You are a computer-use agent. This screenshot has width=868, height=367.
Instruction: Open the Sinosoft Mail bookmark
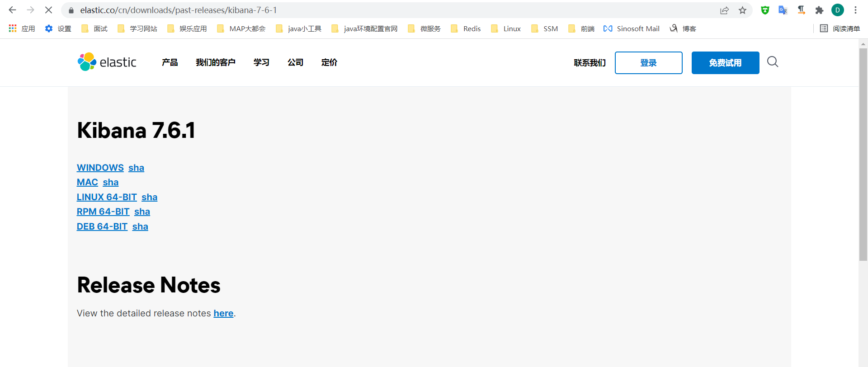(632, 28)
